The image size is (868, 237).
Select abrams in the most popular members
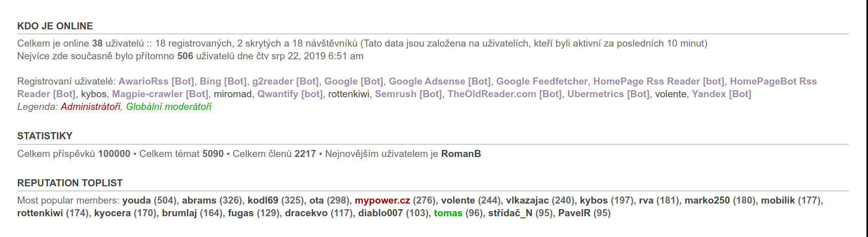199,201
